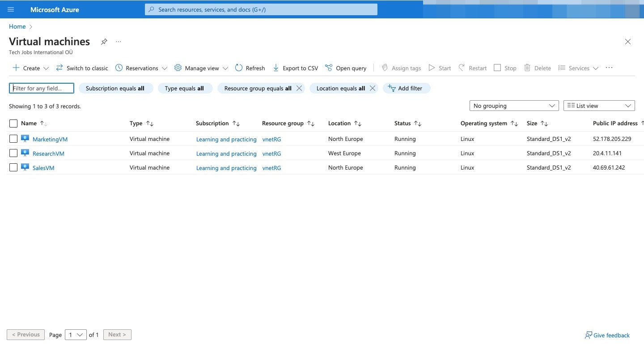
Task: Click the Subscription equals all filter
Action: (x=116, y=88)
